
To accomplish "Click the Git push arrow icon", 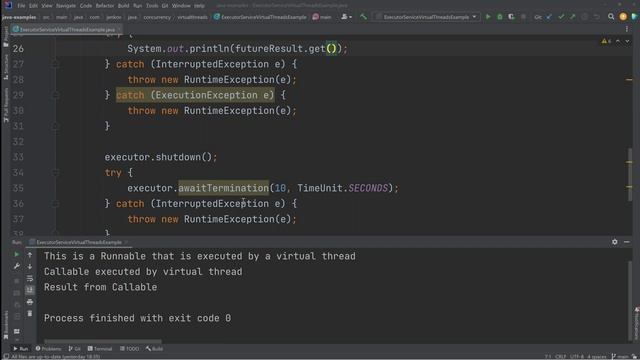I will (573, 17).
